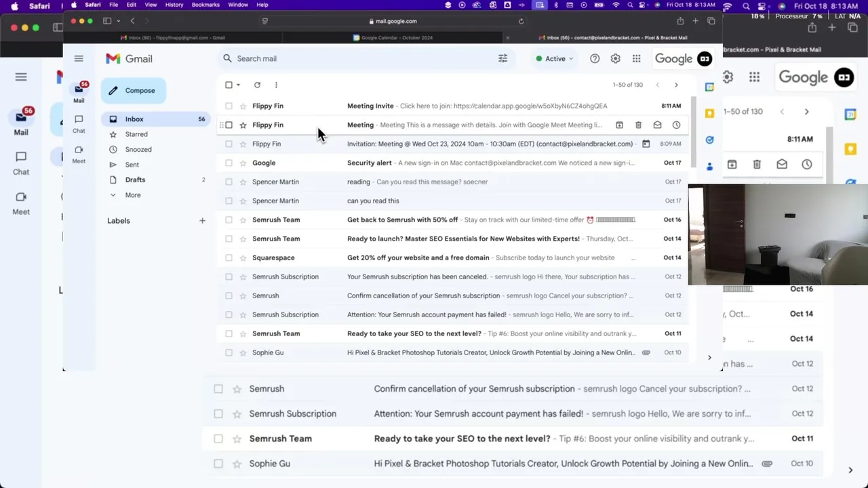Viewport: 868px width, 488px height.
Task: Open Safari sidebar dropdown chevron
Action: pyautogui.click(x=118, y=21)
